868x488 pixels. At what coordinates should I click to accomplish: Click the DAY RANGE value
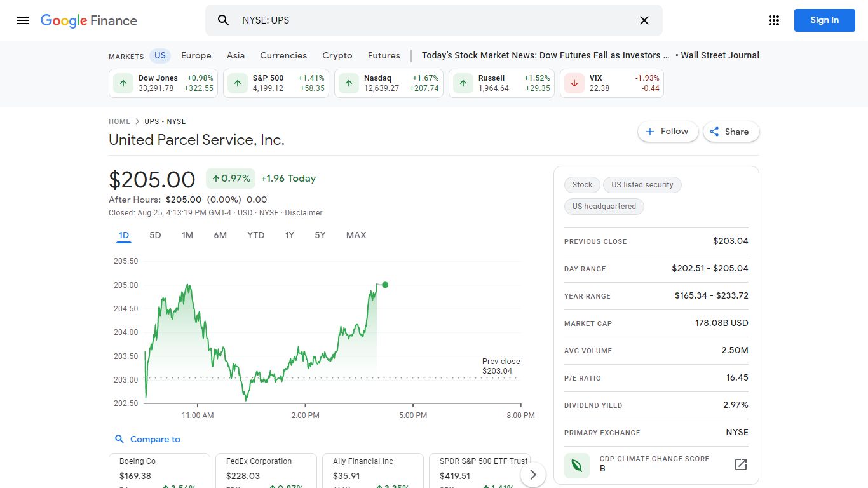tap(710, 268)
